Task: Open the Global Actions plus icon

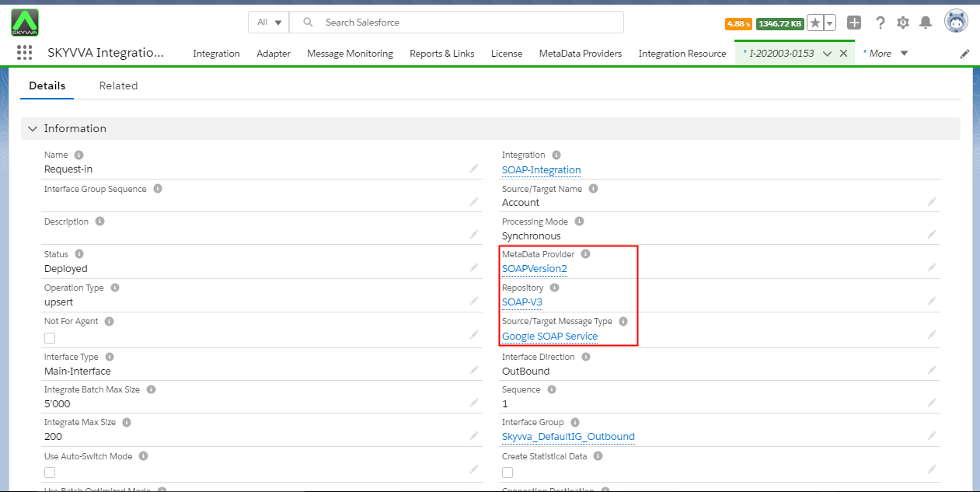Action: 854,23
